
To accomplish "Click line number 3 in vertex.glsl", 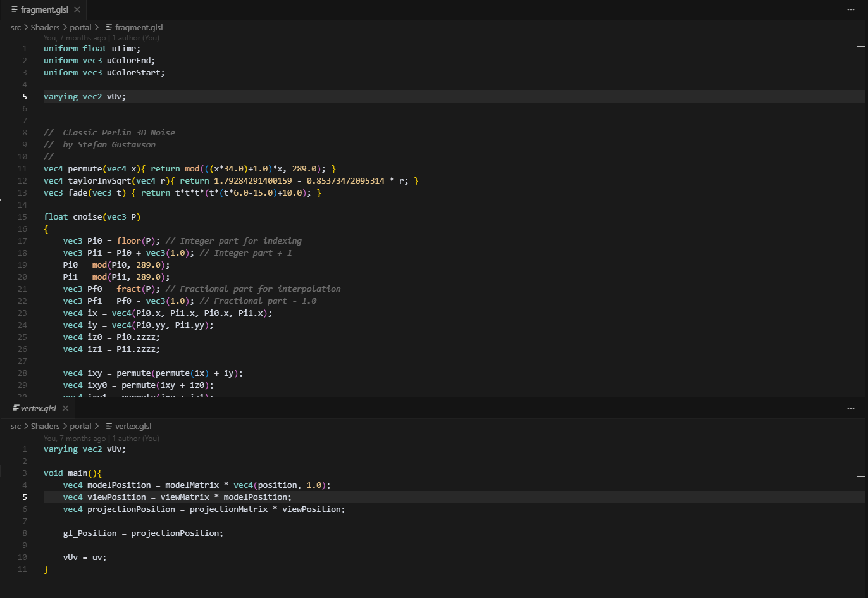I will point(25,473).
